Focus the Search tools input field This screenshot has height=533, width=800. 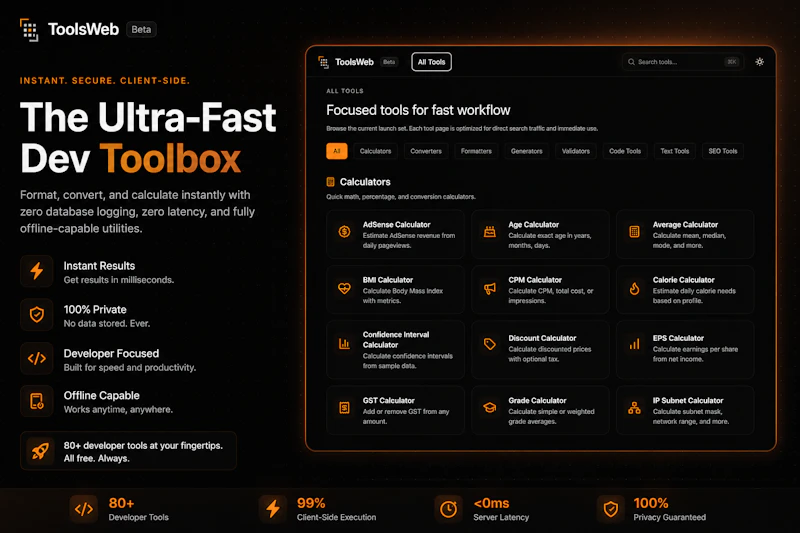(x=682, y=62)
